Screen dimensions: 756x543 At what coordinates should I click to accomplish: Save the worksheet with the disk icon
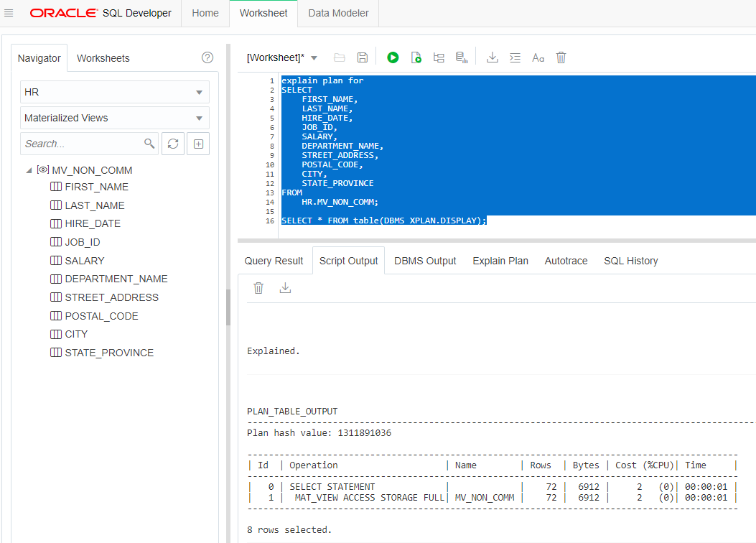pos(362,58)
